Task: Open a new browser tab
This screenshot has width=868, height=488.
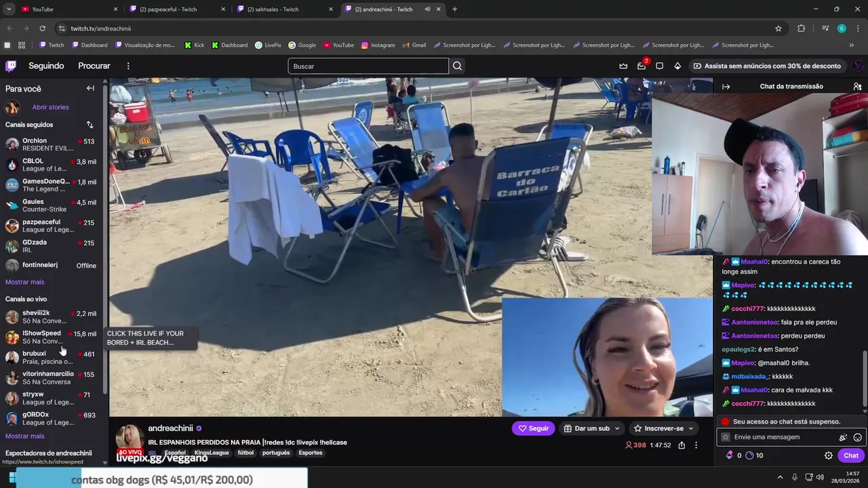Action: click(x=454, y=9)
